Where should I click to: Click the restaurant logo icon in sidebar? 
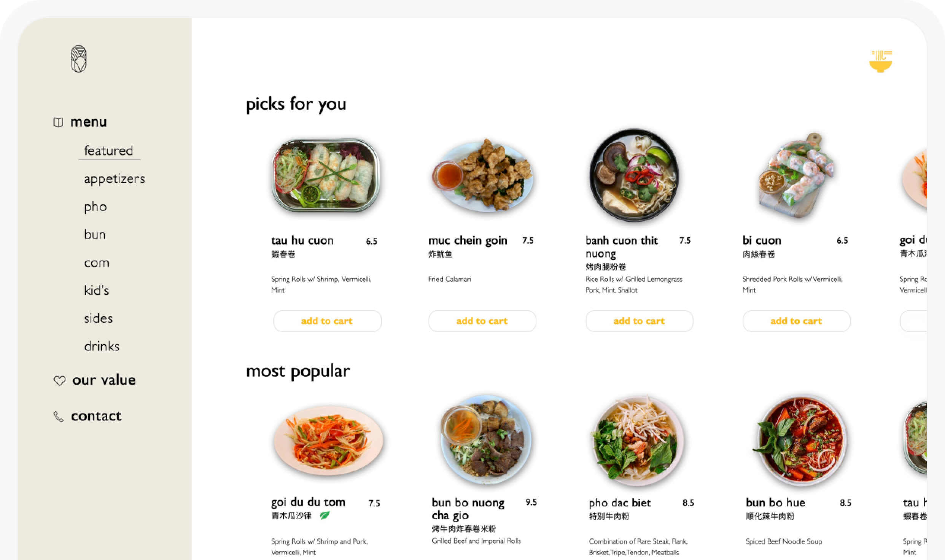(79, 59)
